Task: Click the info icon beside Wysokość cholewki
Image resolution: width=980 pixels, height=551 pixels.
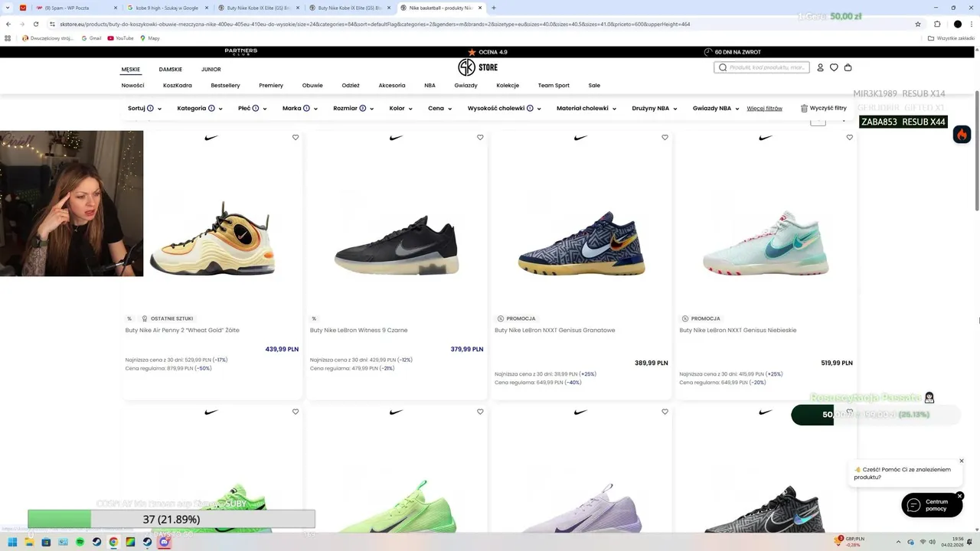Action: tap(530, 109)
